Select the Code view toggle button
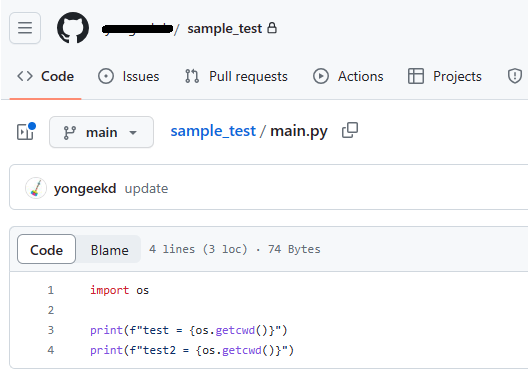 (x=46, y=249)
